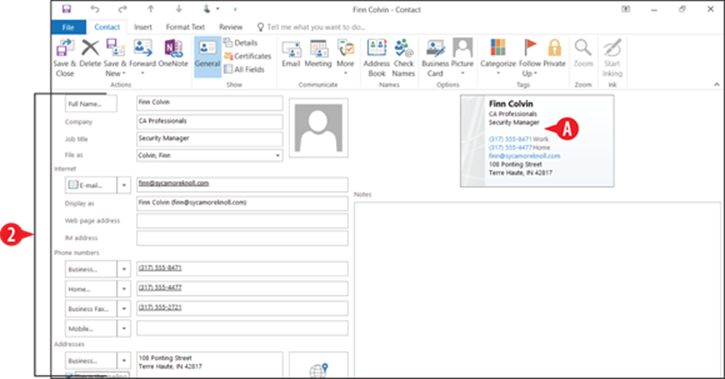Delete this contact

pyautogui.click(x=90, y=53)
